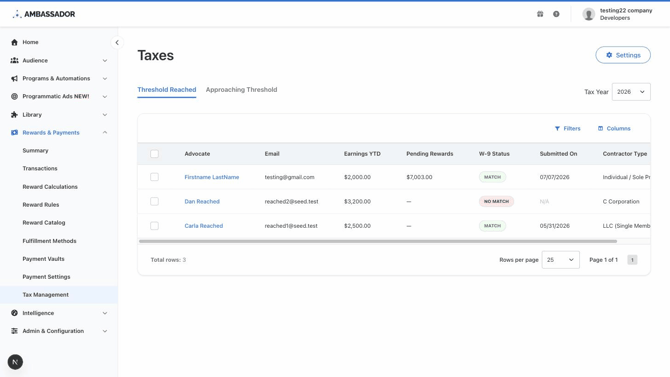Open Fulfillment Methods in the sidebar
The width and height of the screenshot is (670, 377).
pyautogui.click(x=49, y=241)
